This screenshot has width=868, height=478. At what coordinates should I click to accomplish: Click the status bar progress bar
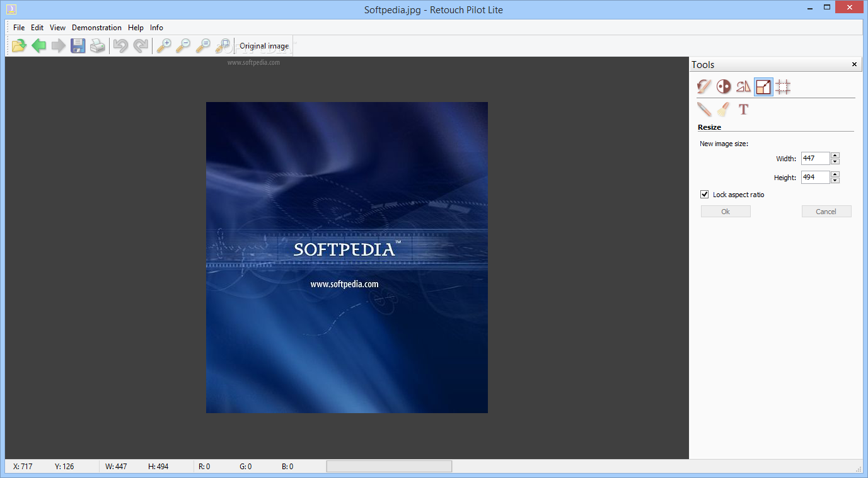[x=389, y=466]
